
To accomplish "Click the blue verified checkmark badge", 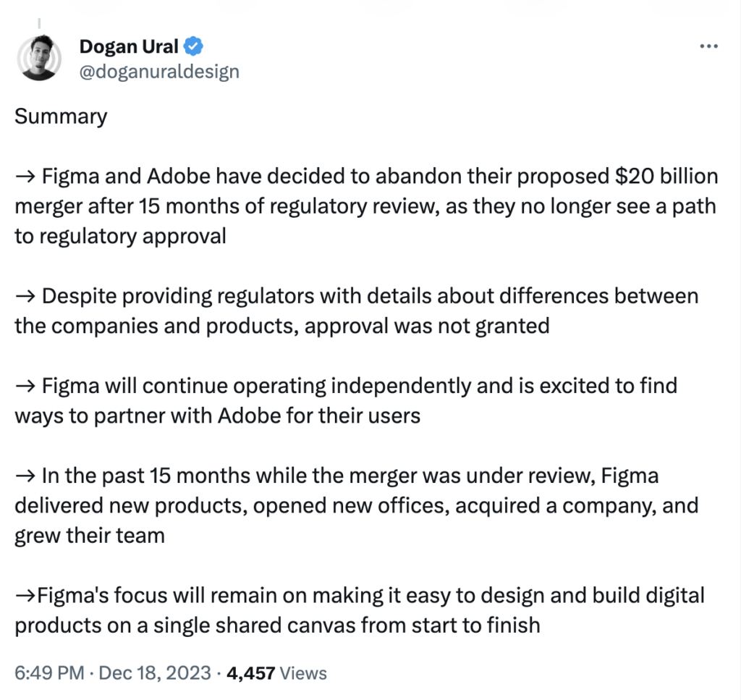I will pyautogui.click(x=193, y=46).
